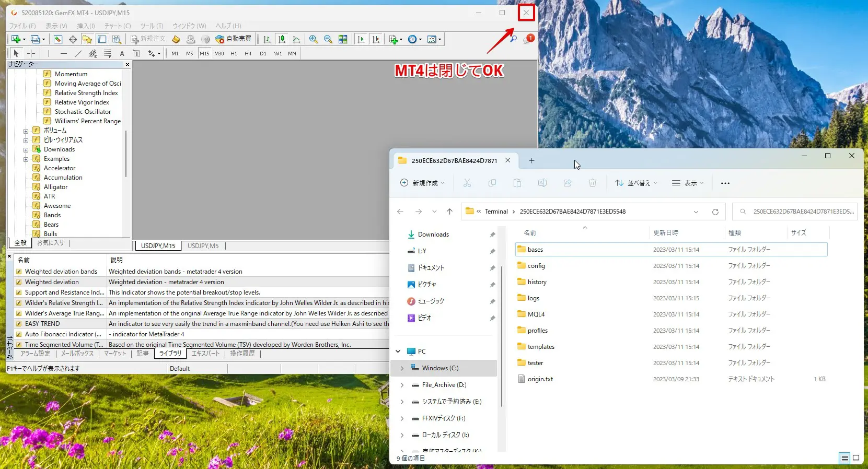The image size is (868, 469).
Task: Select the text label 'A' tool
Action: coord(122,53)
